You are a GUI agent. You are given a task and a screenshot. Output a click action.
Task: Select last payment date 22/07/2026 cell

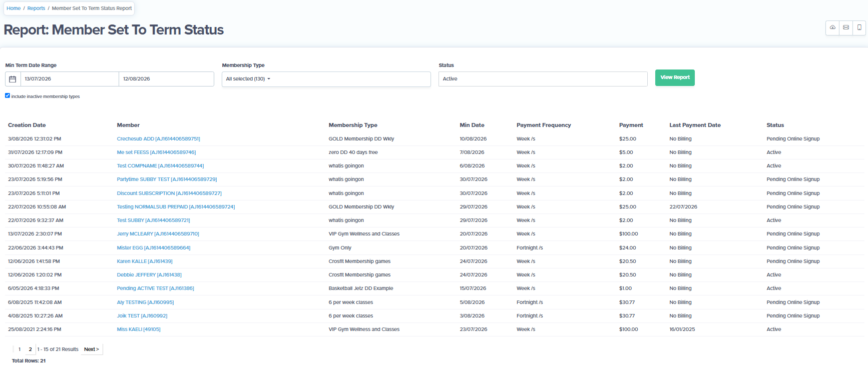683,207
